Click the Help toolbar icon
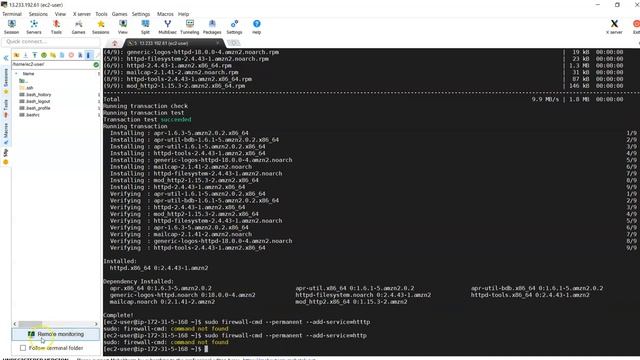 [256, 27]
